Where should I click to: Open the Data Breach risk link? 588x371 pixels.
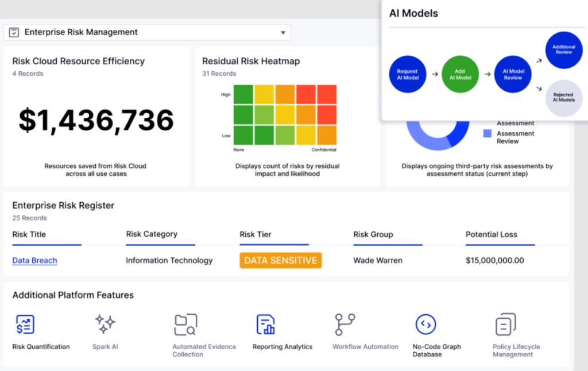click(34, 260)
